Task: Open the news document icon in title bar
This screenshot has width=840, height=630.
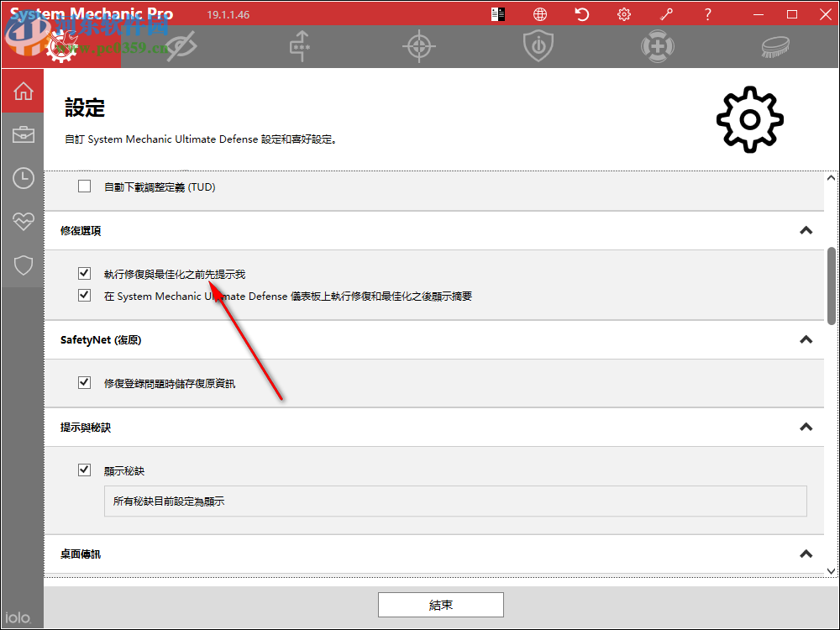Action: 497,14
